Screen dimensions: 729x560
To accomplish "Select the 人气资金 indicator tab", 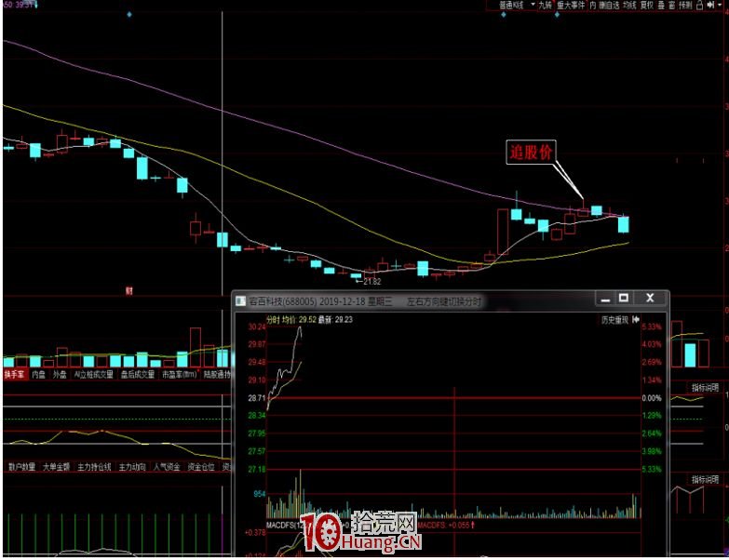I will (x=167, y=467).
